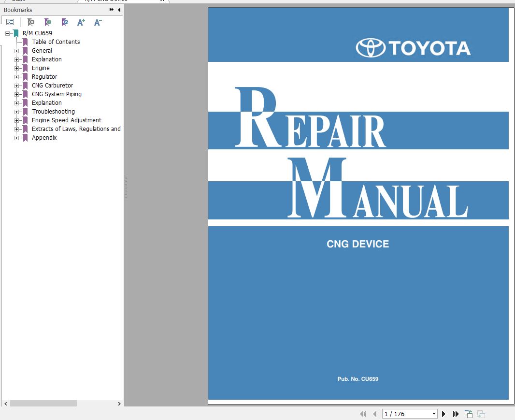Select the General bookmark label
This screenshot has height=420, width=515.
[x=42, y=51]
